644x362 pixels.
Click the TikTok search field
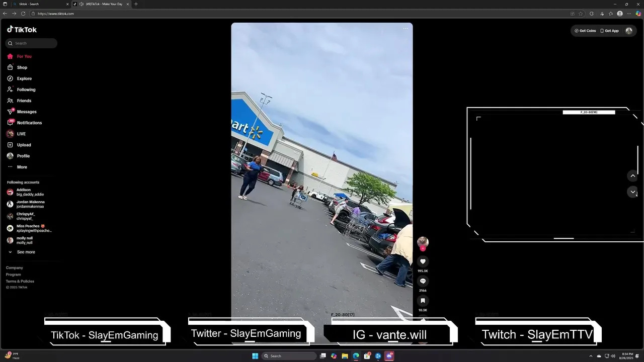[31, 43]
